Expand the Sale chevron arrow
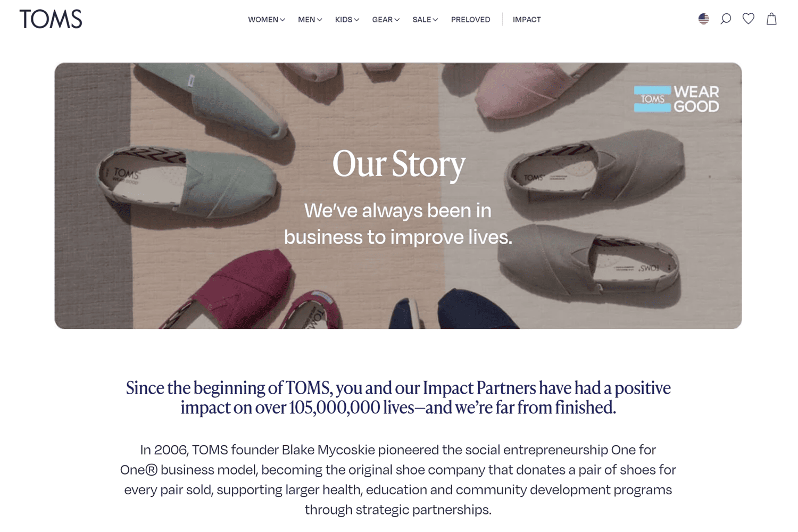Viewport: 798px width, 532px height. 435,20
